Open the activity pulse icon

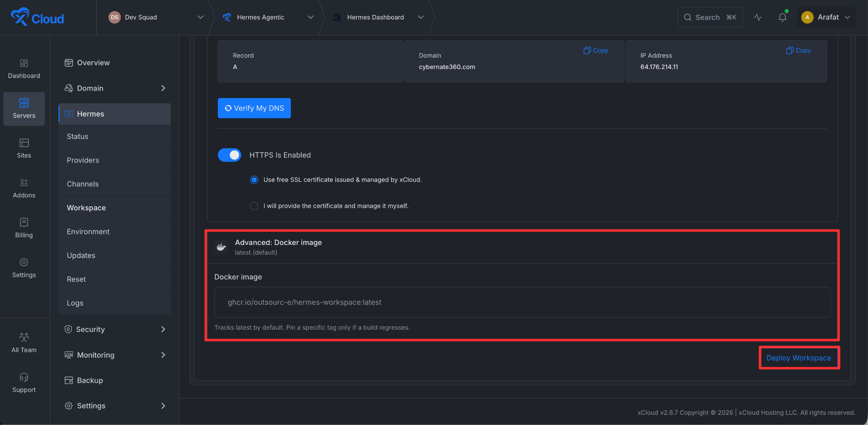[758, 17]
